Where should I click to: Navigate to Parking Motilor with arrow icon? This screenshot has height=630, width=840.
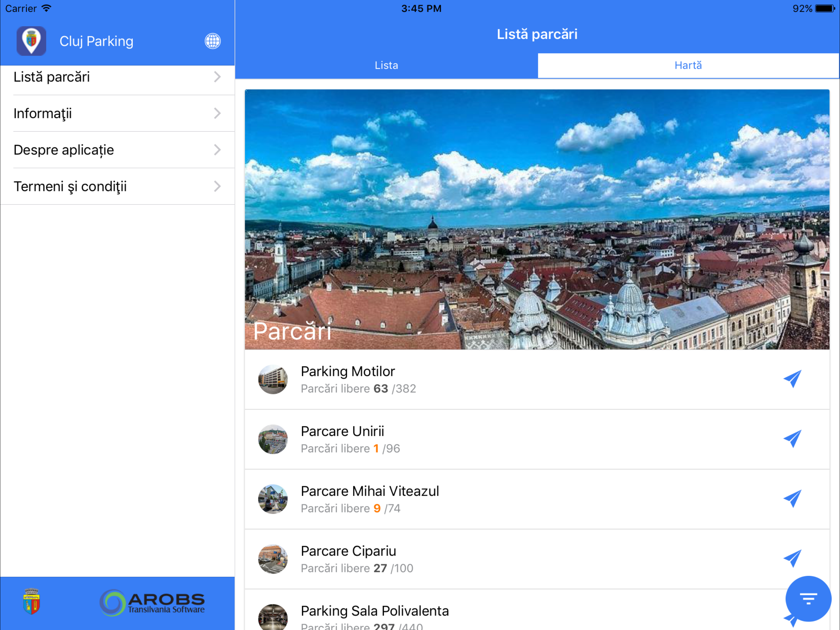coord(792,379)
